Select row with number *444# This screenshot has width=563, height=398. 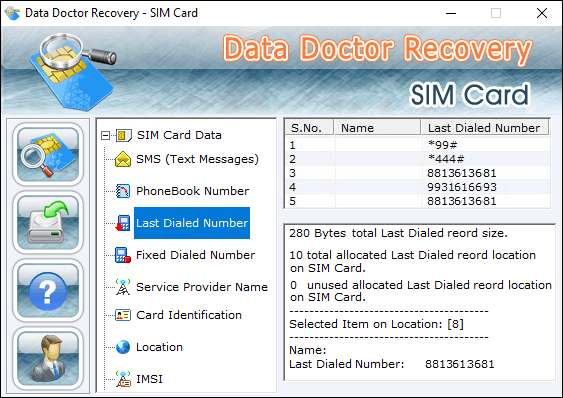click(418, 159)
